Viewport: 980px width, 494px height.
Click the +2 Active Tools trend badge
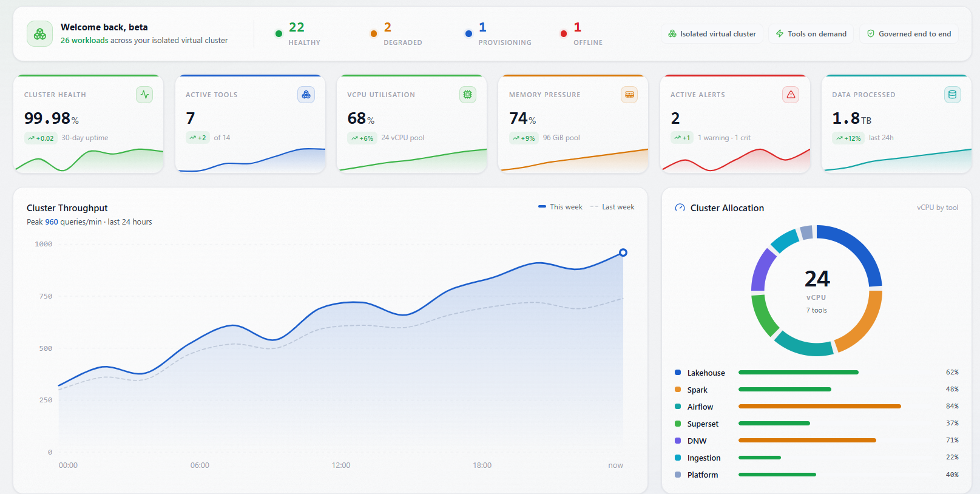(x=197, y=138)
